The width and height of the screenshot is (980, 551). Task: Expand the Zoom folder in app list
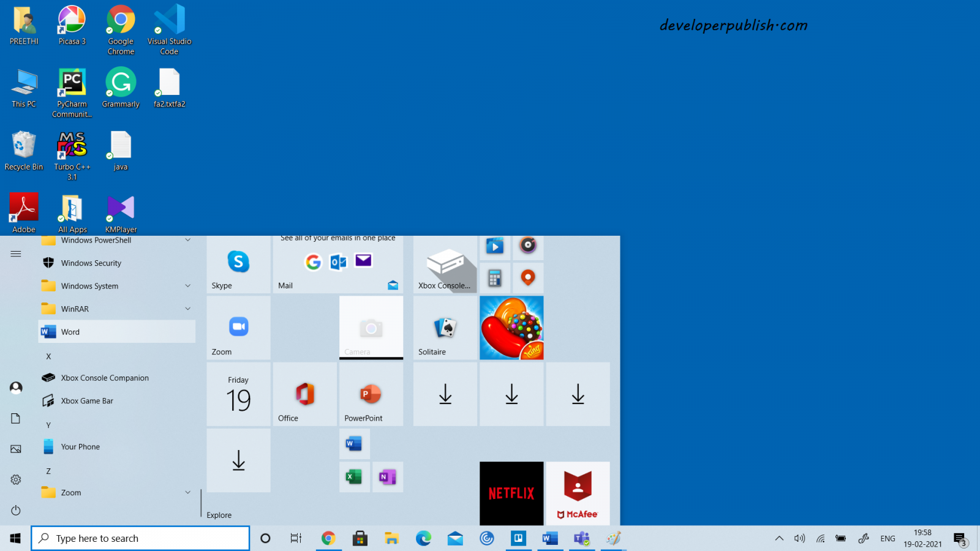tap(187, 492)
